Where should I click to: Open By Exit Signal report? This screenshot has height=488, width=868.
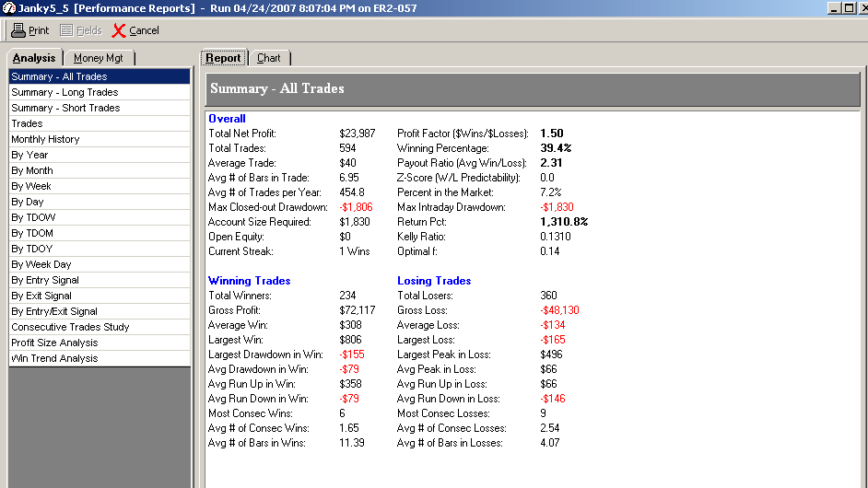pos(100,296)
